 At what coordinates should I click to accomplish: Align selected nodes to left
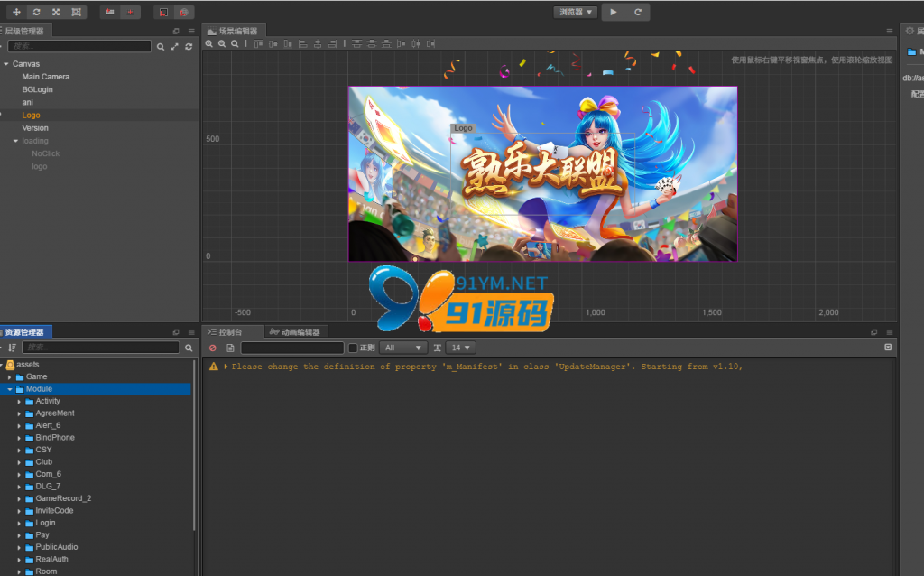(303, 43)
